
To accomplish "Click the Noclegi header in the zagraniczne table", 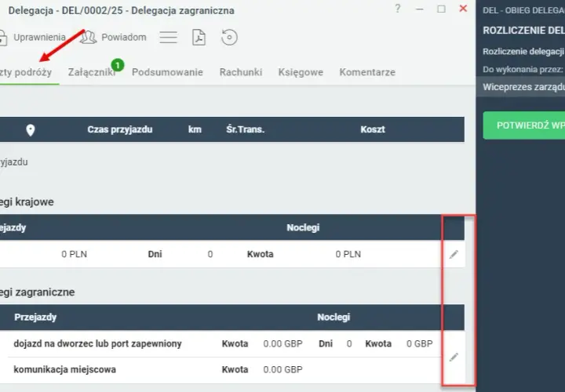I will coord(334,317).
